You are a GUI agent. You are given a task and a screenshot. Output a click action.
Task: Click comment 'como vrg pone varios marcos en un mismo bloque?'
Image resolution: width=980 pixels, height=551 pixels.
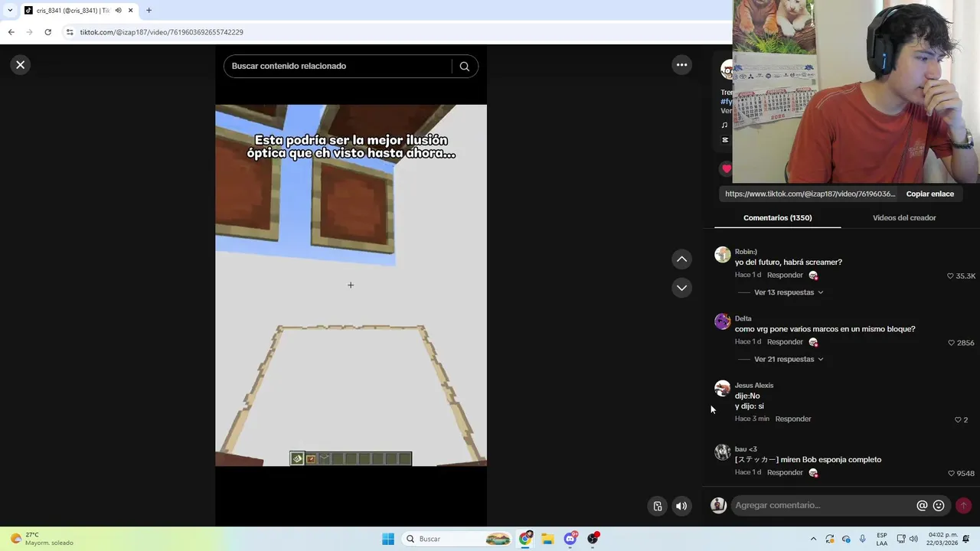[825, 329]
